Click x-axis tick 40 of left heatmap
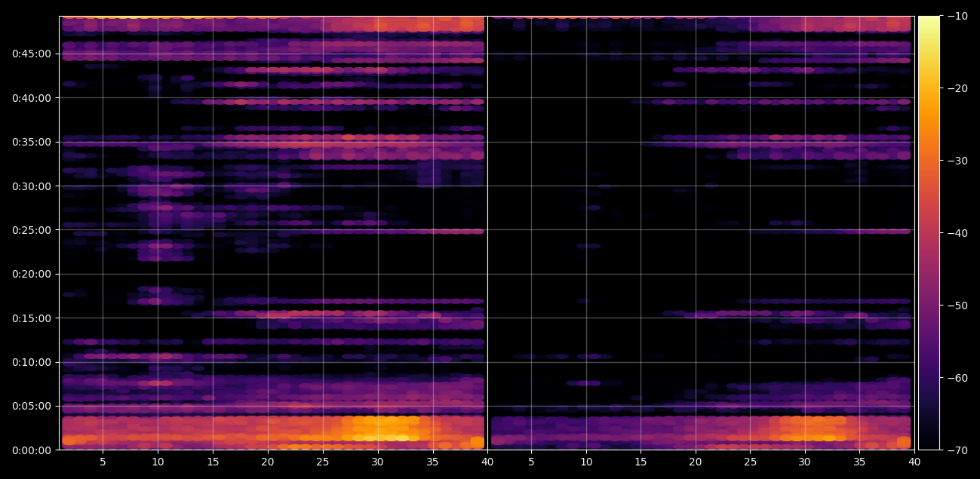The height and width of the screenshot is (479, 980). 487,461
